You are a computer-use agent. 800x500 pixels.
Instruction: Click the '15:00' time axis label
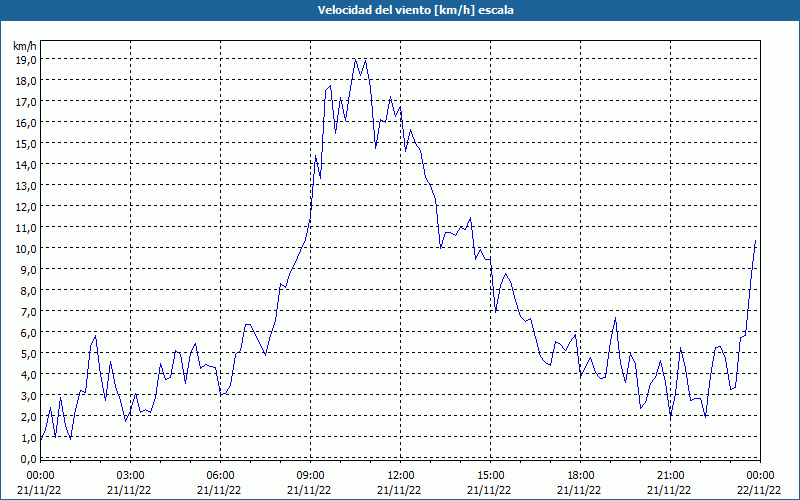491,476
